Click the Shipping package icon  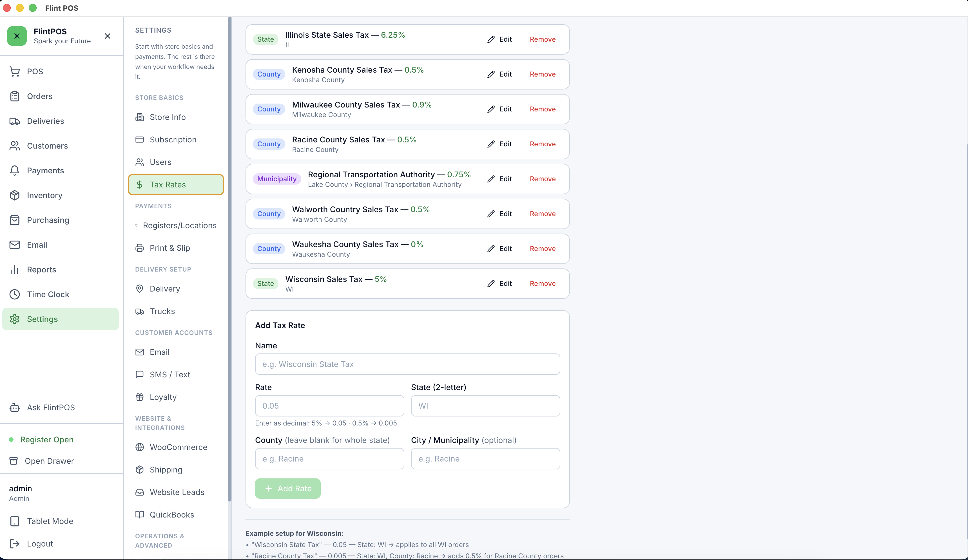click(140, 470)
